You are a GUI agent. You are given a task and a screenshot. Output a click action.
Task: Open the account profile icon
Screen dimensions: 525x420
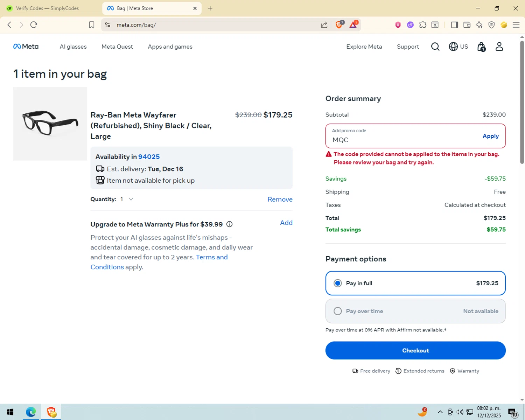click(x=499, y=47)
